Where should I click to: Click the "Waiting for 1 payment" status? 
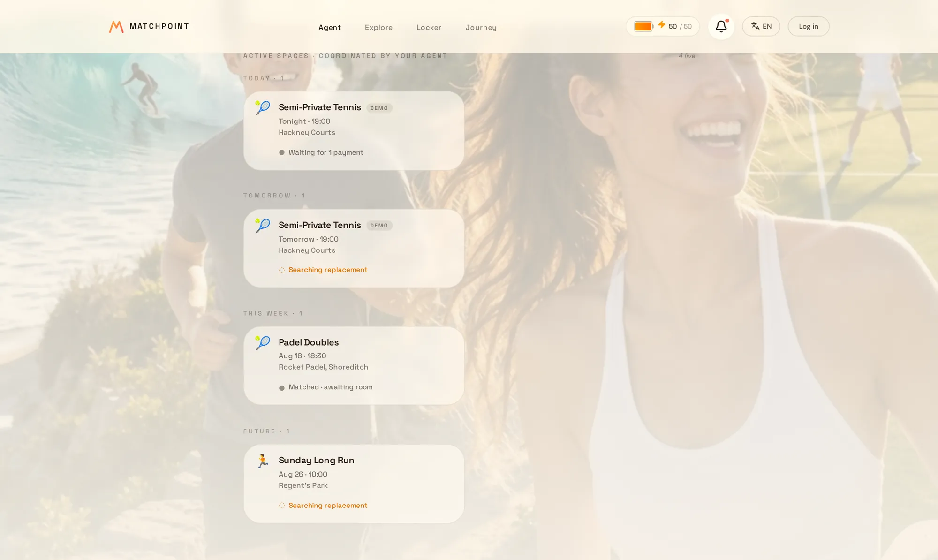(x=326, y=152)
